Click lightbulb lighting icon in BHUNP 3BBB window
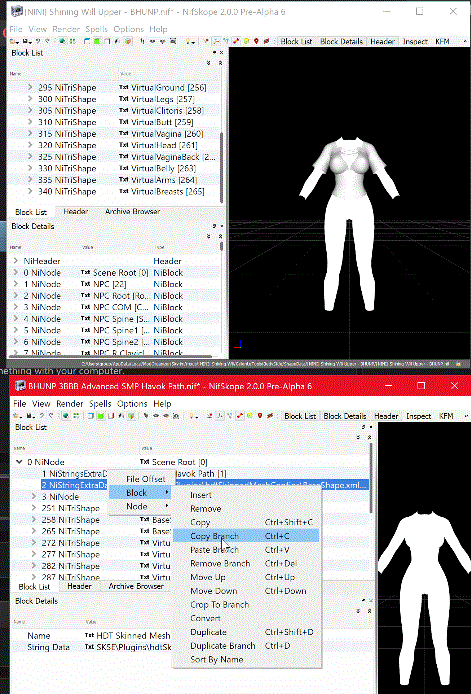 click(x=192, y=416)
